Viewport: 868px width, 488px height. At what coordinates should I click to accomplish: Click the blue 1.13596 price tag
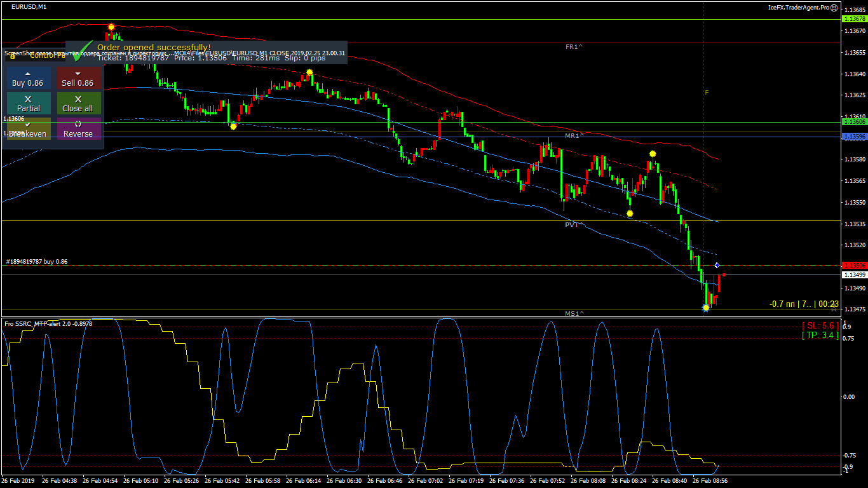(854, 137)
